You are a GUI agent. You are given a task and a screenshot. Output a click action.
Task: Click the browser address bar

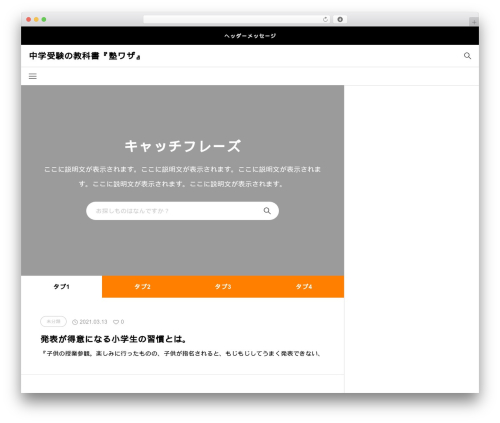point(237,19)
